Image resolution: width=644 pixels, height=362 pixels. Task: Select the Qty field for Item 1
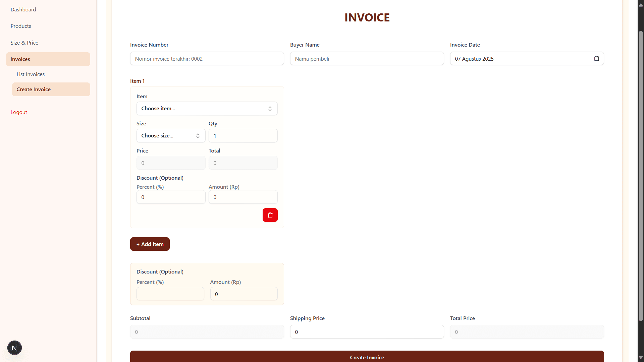pyautogui.click(x=243, y=135)
